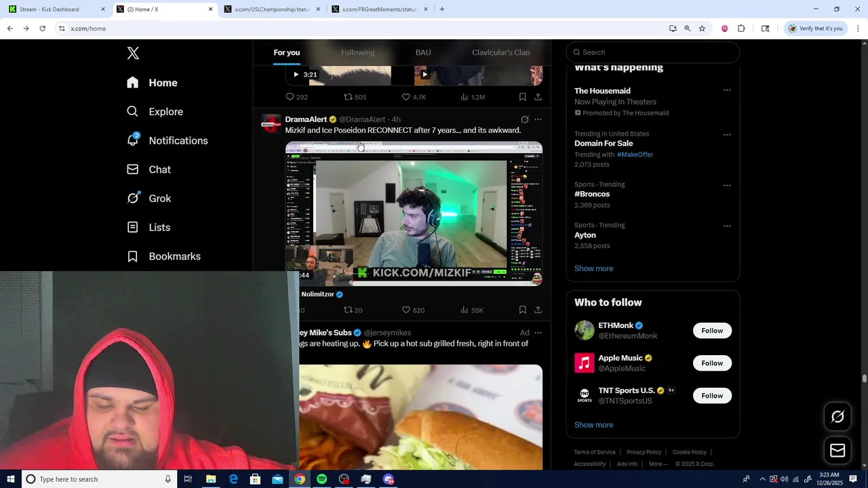
Task: Open Lists in the sidebar
Action: point(148,227)
